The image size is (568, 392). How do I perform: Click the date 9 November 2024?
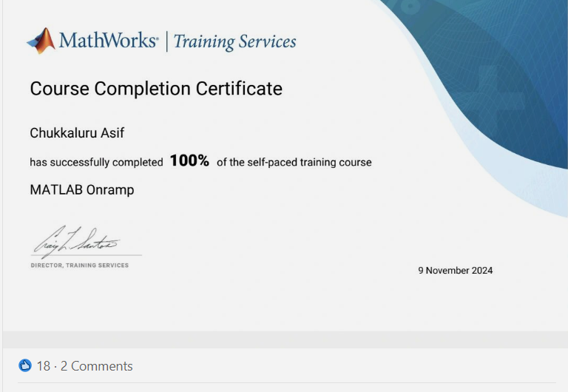click(x=456, y=270)
